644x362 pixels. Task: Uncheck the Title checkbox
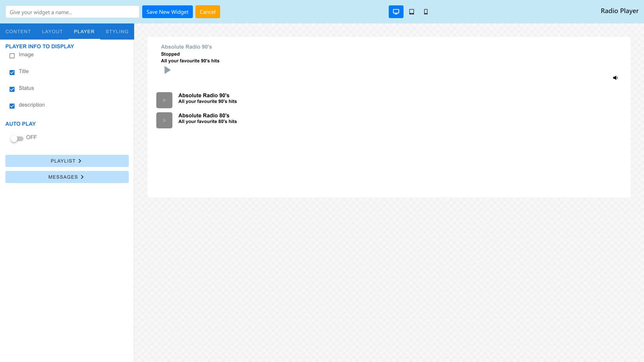(12, 72)
